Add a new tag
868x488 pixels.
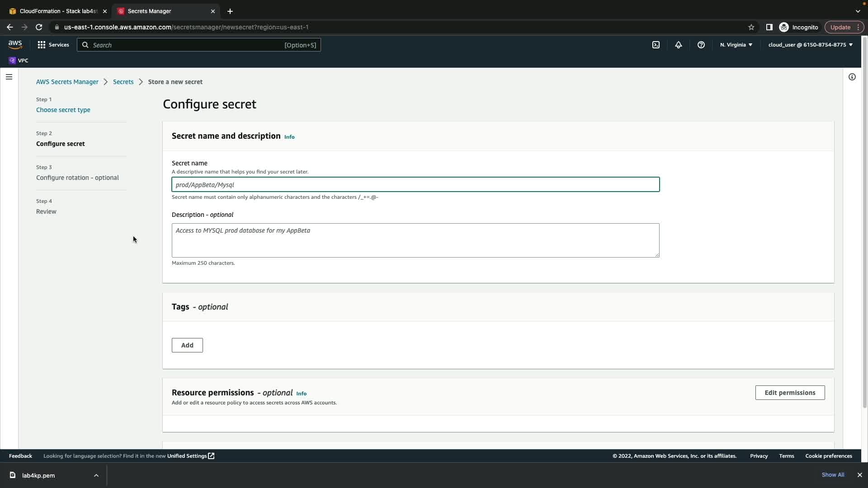(x=187, y=345)
